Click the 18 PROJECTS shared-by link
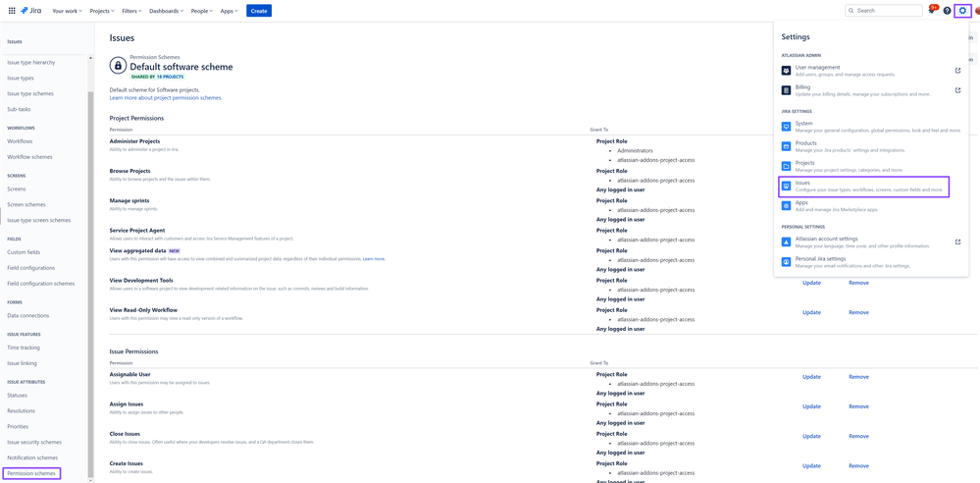The image size is (980, 483). [x=170, y=77]
